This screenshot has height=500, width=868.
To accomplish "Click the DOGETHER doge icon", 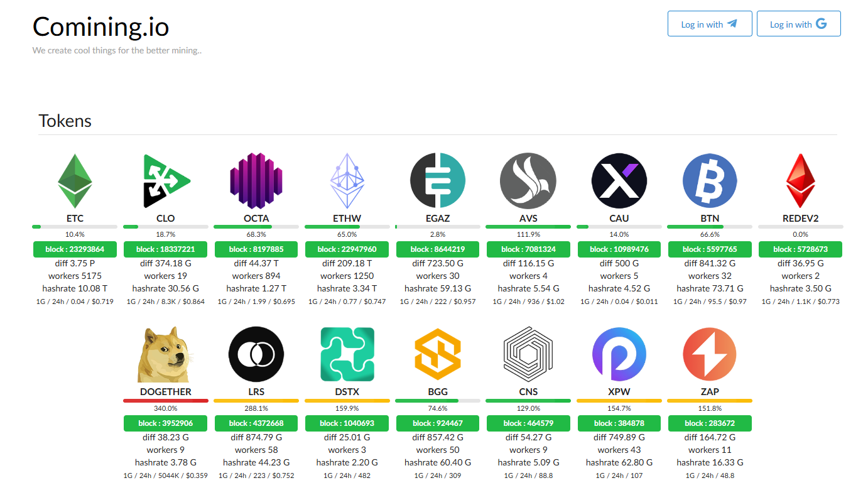I will [x=166, y=354].
